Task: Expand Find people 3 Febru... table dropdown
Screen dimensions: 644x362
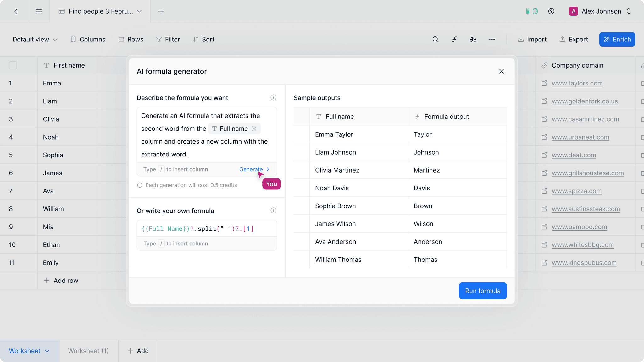Action: (x=139, y=11)
